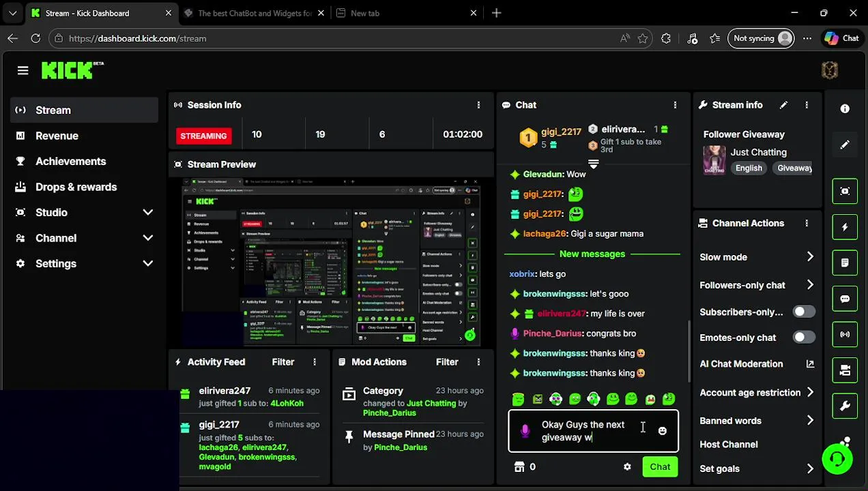Toggle the wrench widget icon in sidebar
868x491 pixels.
[x=845, y=406]
